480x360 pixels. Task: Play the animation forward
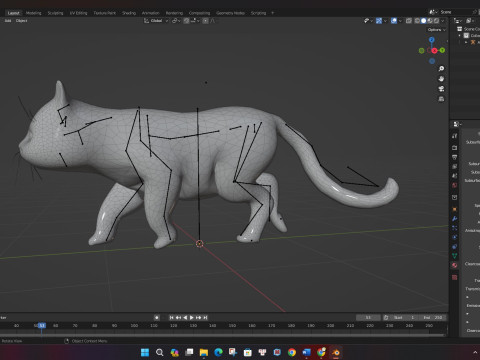pyautogui.click(x=192, y=318)
